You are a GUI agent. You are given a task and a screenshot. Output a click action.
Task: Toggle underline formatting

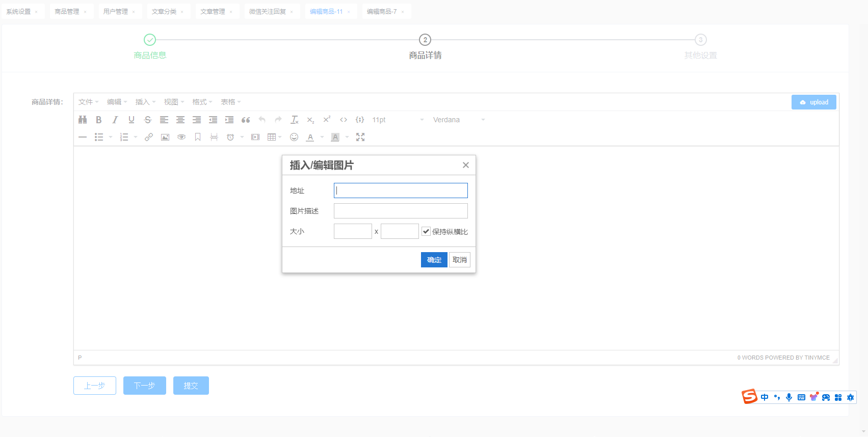pos(131,120)
